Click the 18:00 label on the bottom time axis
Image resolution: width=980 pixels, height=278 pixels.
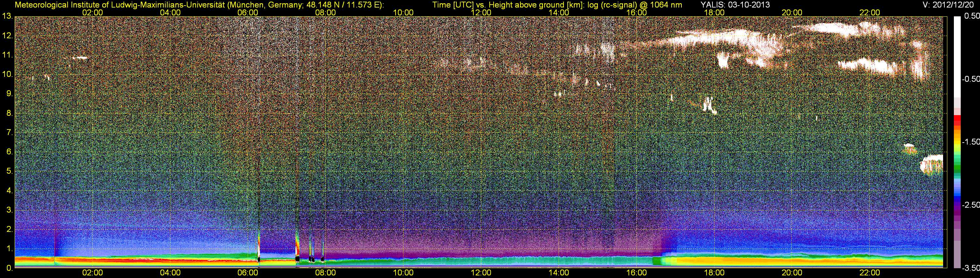pyautogui.click(x=714, y=273)
